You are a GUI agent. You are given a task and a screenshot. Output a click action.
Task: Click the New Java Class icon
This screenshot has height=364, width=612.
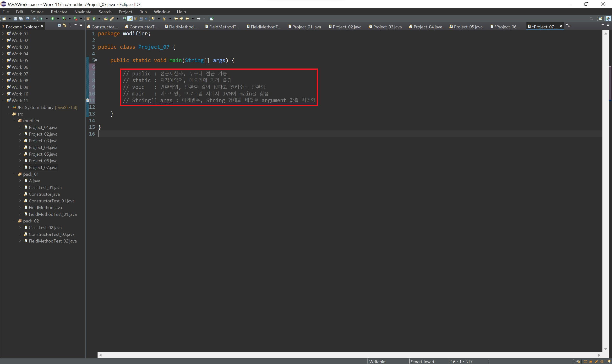[94, 19]
